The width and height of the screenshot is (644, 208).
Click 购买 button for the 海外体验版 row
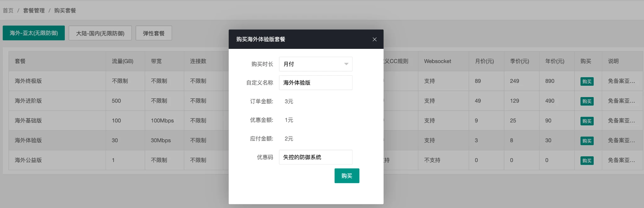(x=586, y=141)
